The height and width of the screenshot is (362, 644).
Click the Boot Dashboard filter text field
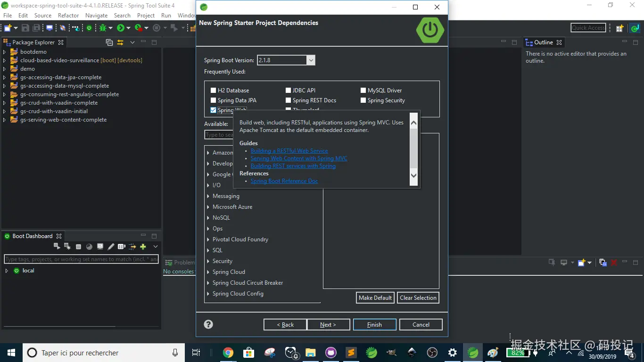(x=82, y=259)
